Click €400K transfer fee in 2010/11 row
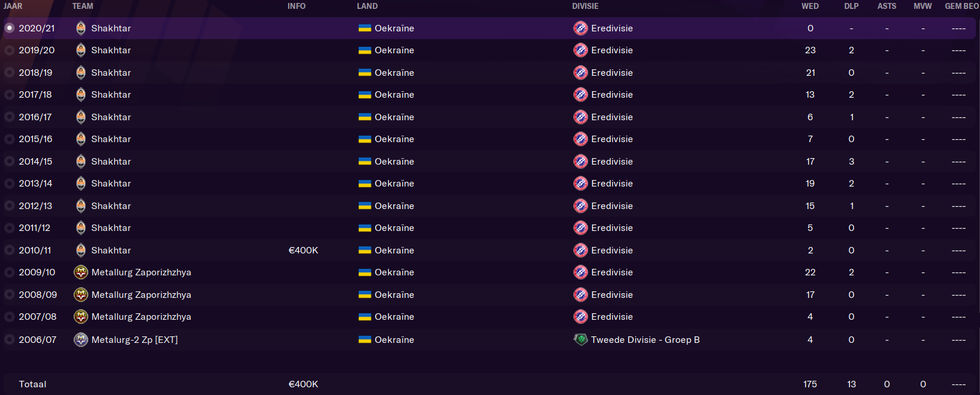 click(x=304, y=251)
